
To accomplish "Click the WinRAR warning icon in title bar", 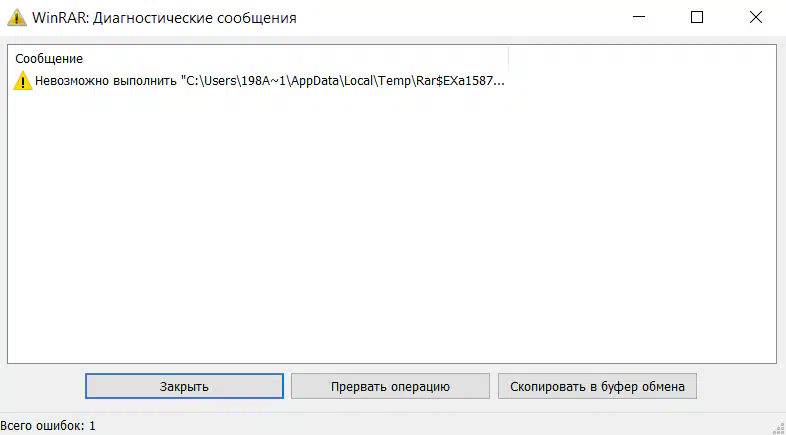I will (x=15, y=18).
